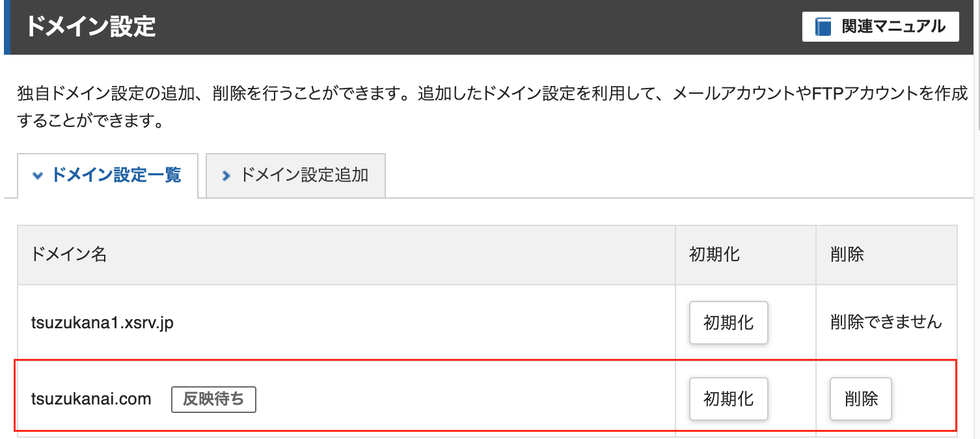Click 初期化 button for tsuzukanai.com
The width and height of the screenshot is (980, 439).
tap(729, 399)
